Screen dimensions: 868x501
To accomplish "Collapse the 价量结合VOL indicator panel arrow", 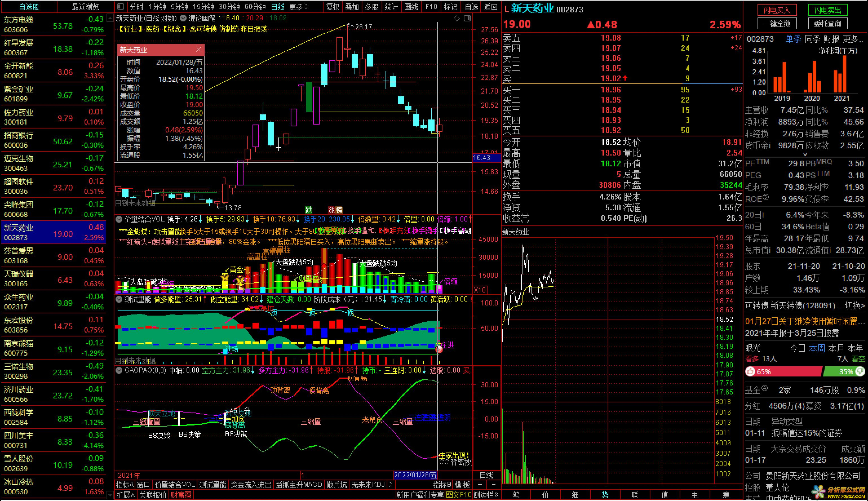I will (119, 219).
